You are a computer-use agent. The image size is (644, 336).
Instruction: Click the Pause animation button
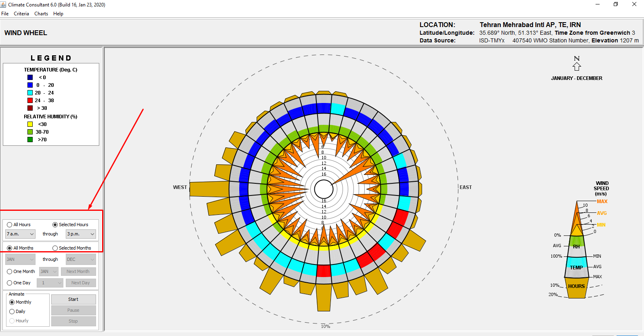point(73,310)
